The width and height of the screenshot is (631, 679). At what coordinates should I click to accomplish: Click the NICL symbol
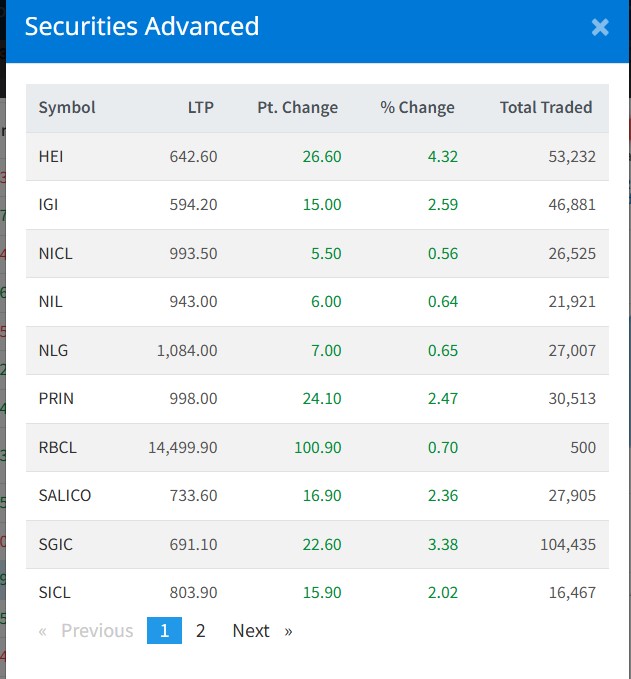(55, 253)
